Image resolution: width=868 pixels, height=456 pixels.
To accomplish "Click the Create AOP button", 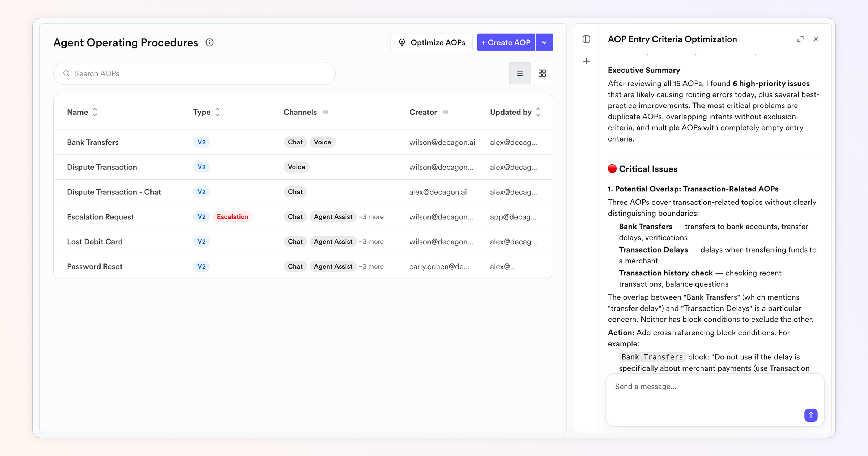I will tap(506, 42).
